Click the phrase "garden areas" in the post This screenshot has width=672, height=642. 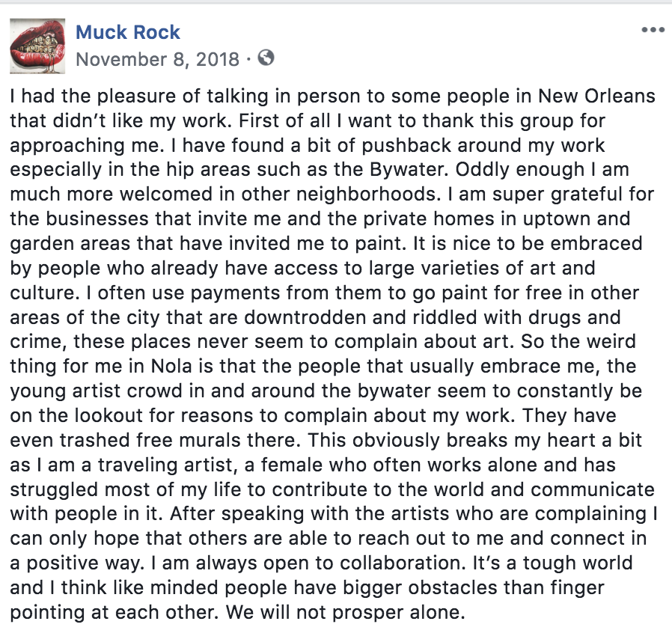pos(70,244)
